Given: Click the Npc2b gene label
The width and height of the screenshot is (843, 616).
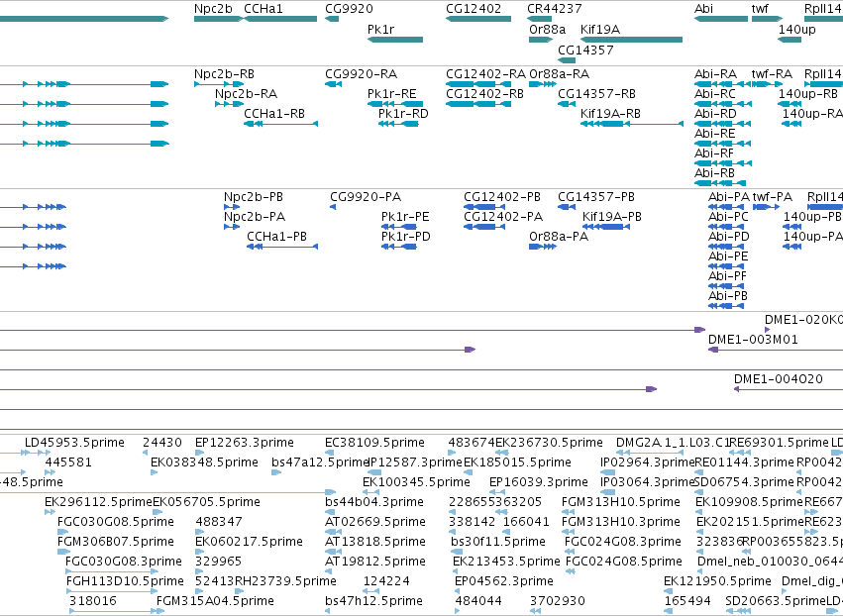Looking at the screenshot, I should tap(213, 9).
